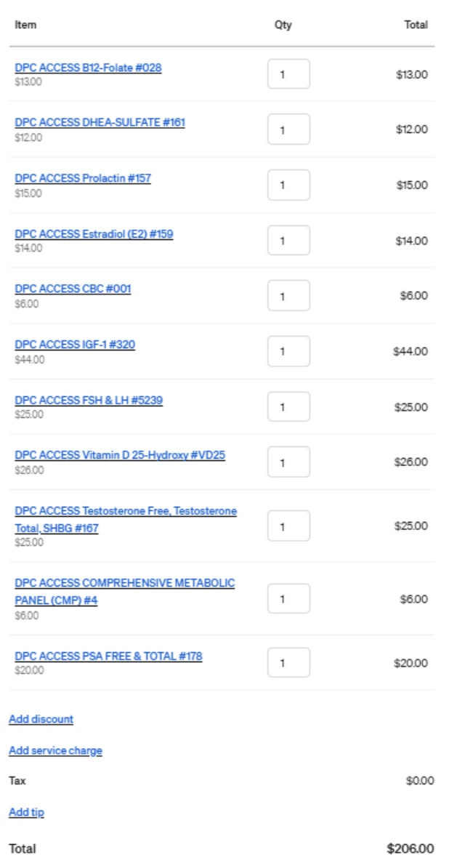Select quantity input for CBC #001
The image size is (449, 868).
tap(288, 296)
